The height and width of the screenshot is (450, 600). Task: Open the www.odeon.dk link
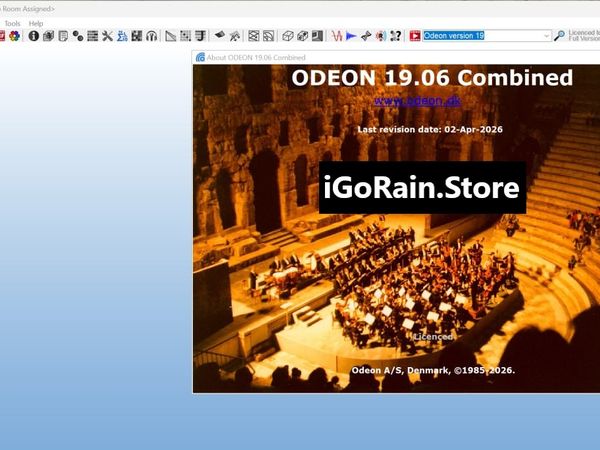[x=405, y=101]
